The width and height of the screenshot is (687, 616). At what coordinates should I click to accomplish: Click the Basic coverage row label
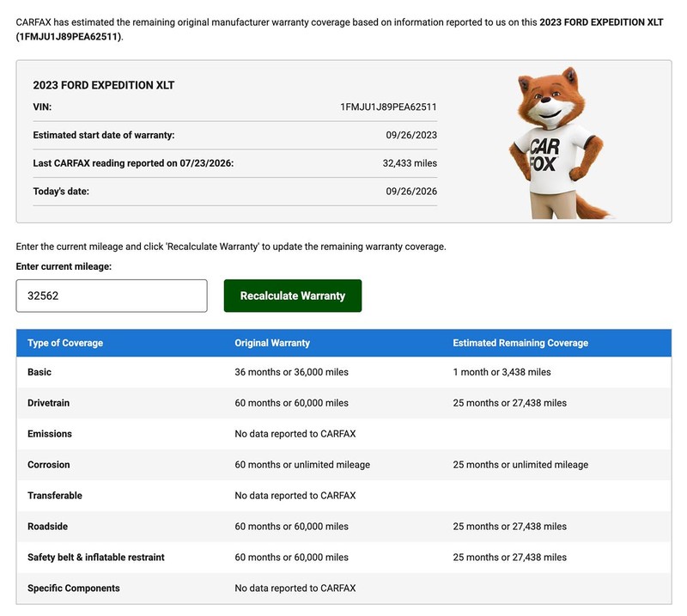click(x=40, y=372)
